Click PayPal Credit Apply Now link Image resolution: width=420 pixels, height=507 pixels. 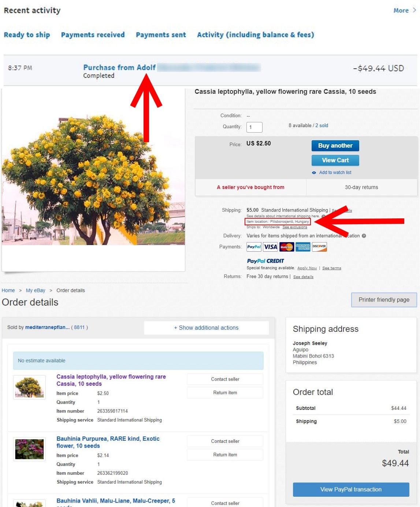[307, 268]
